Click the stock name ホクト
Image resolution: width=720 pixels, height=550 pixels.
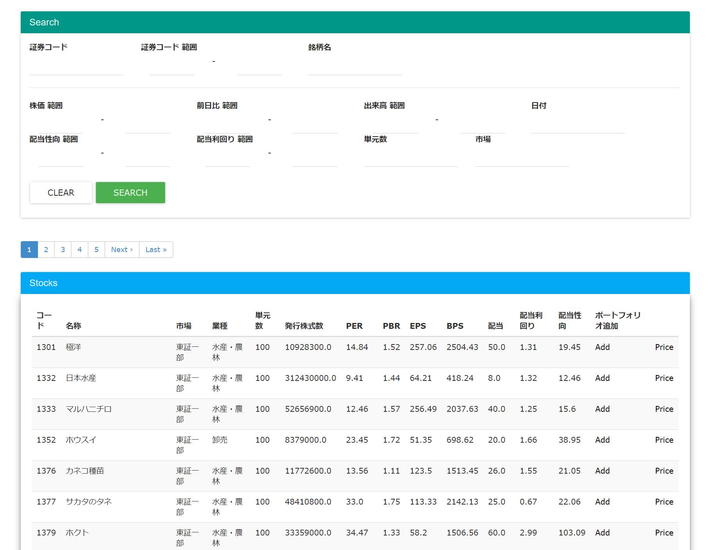click(x=77, y=533)
